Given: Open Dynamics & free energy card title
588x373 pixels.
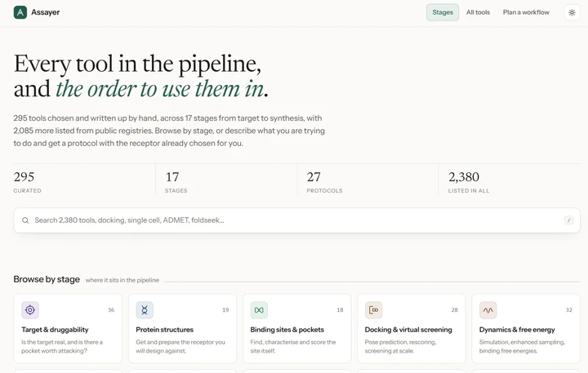Looking at the screenshot, I should tap(517, 330).
